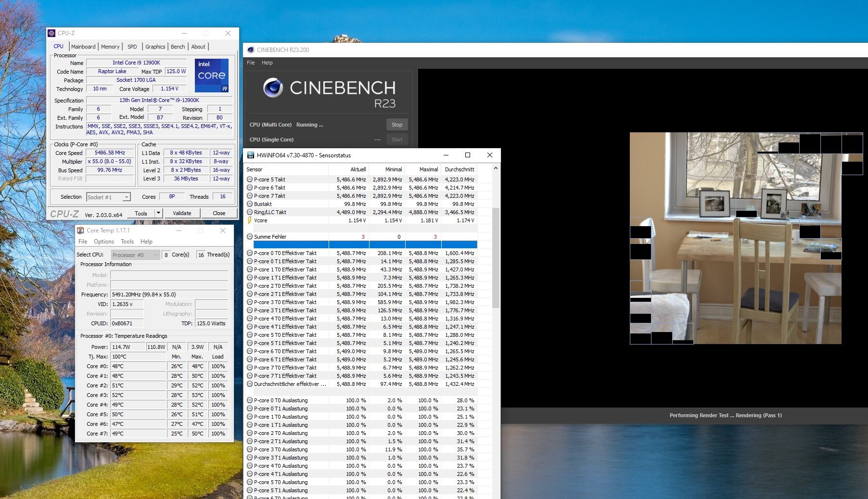Image resolution: width=868 pixels, height=499 pixels.
Task: Click the VID value 1.2635 v
Action: (x=128, y=304)
